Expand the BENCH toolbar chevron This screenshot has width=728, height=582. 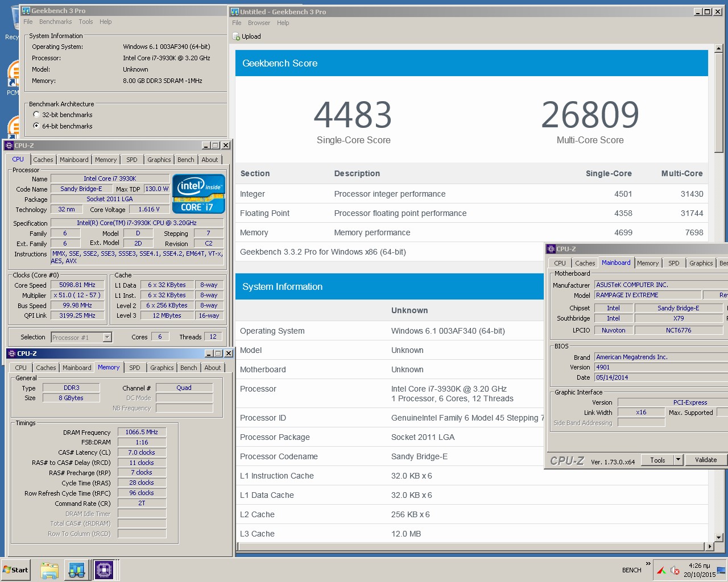point(648,564)
